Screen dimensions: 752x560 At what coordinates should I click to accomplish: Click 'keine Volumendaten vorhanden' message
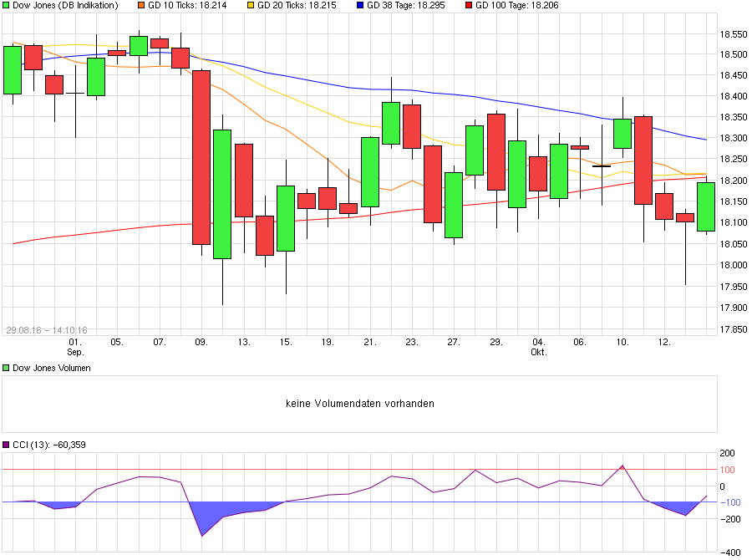(359, 404)
